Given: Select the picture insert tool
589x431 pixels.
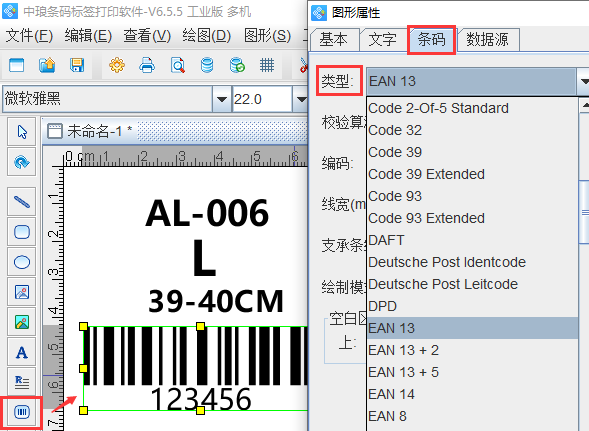Looking at the screenshot, I should coord(22,322).
